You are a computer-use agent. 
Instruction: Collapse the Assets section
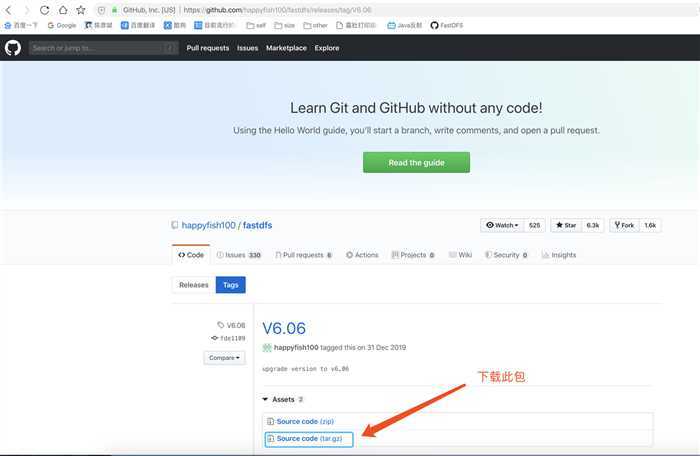pyautogui.click(x=283, y=399)
